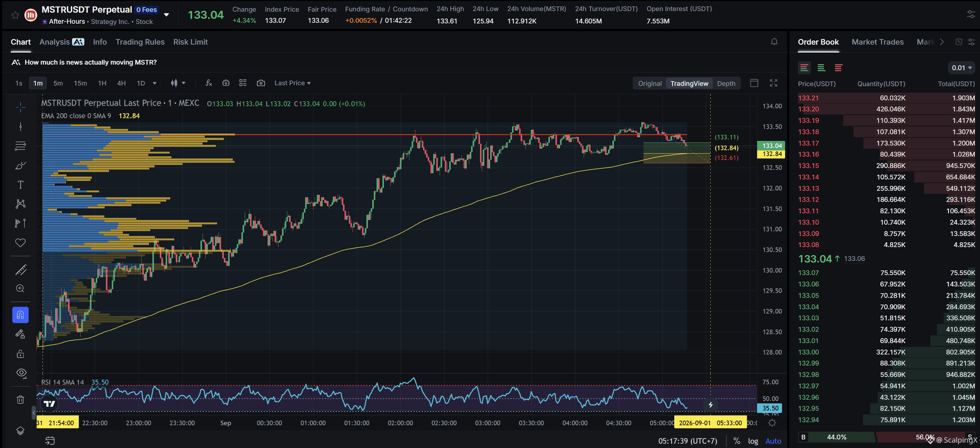
Task: Open the Last Price dropdown
Action: pos(292,83)
